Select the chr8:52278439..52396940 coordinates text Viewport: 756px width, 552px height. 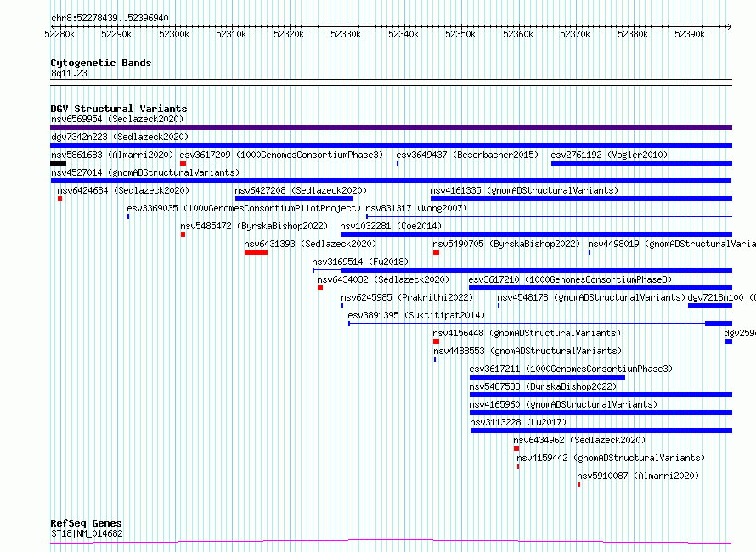pyautogui.click(x=110, y=18)
